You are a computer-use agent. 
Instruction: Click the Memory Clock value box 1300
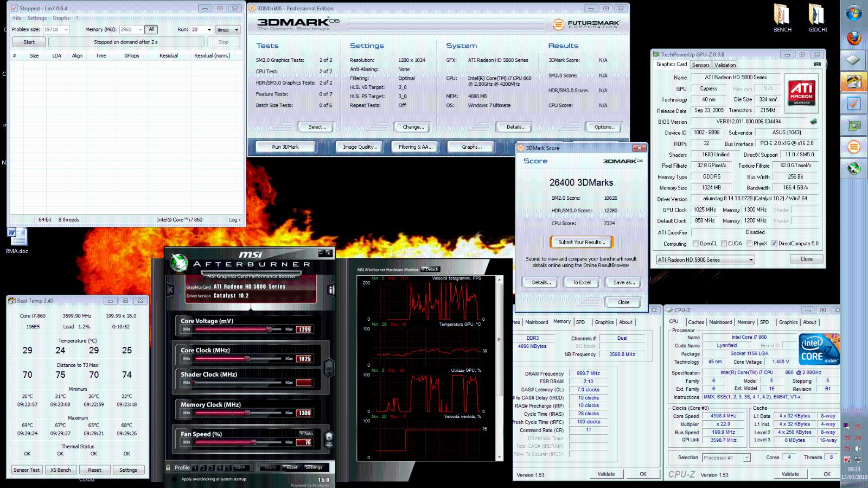304,413
